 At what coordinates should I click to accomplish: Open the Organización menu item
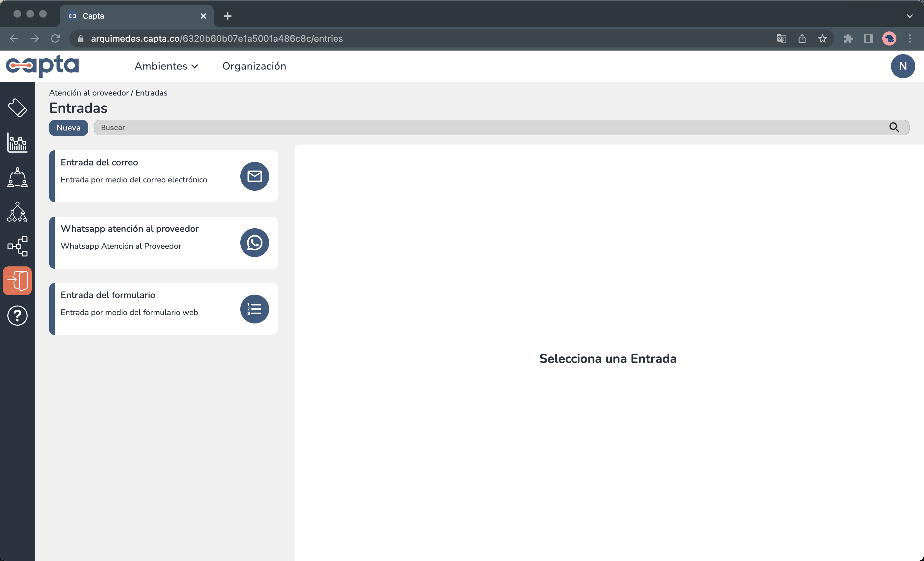pos(254,66)
